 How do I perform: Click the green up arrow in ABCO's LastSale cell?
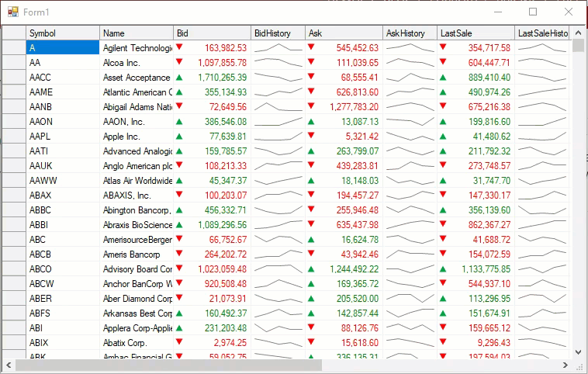pyautogui.click(x=443, y=268)
